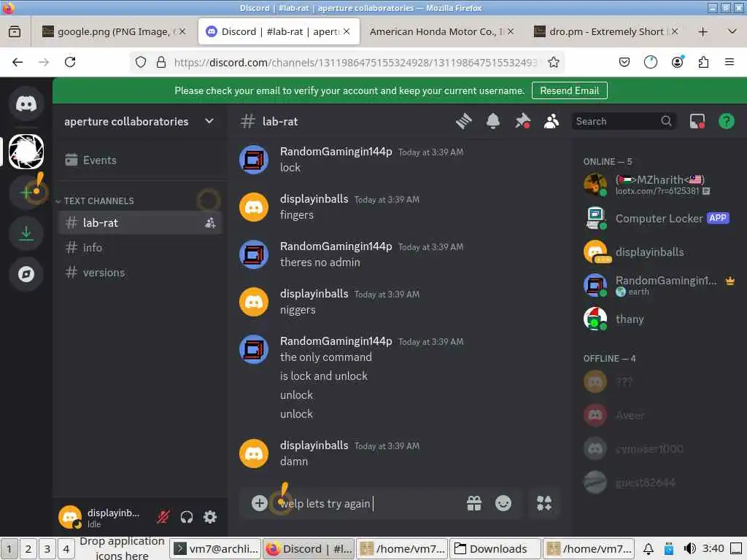List all tabs dropdown arrow in Firefox
The width and height of the screenshot is (747, 560).
(732, 32)
